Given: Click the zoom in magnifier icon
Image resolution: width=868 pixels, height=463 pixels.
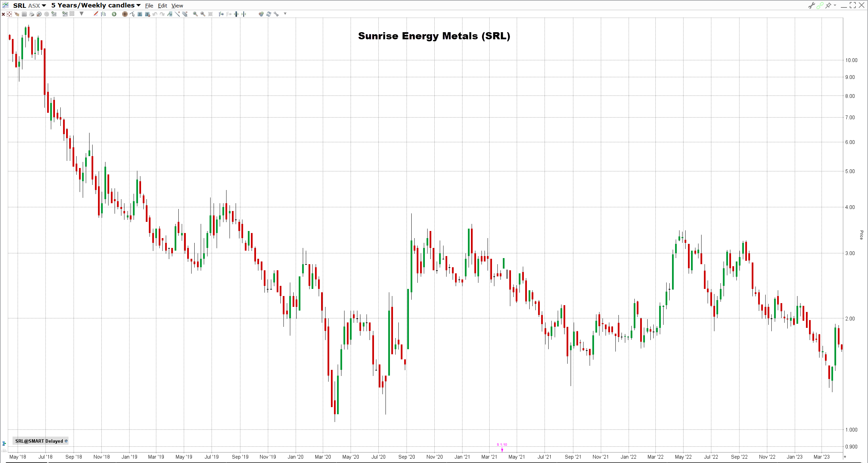Looking at the screenshot, I should [x=195, y=14].
